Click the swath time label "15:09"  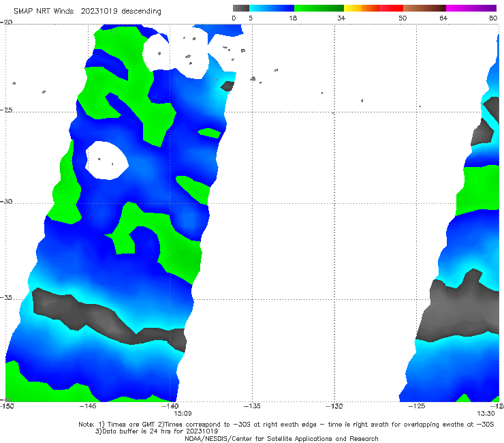[x=183, y=414]
